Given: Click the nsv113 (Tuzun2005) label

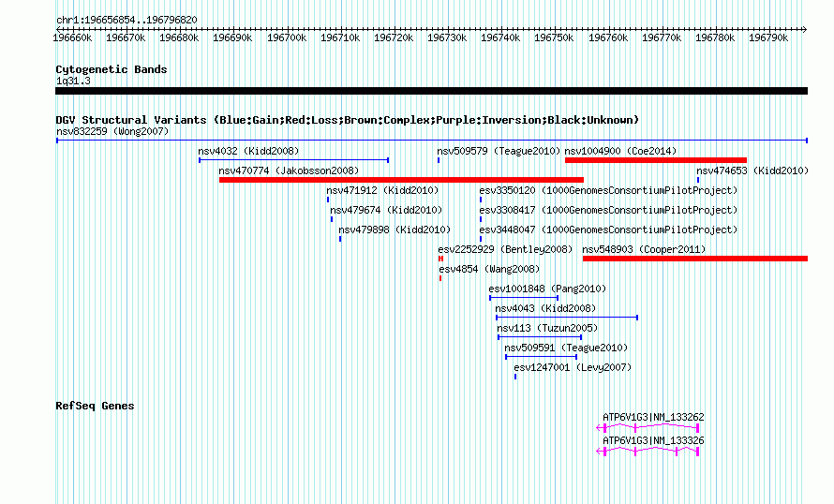Looking at the screenshot, I should [547, 328].
